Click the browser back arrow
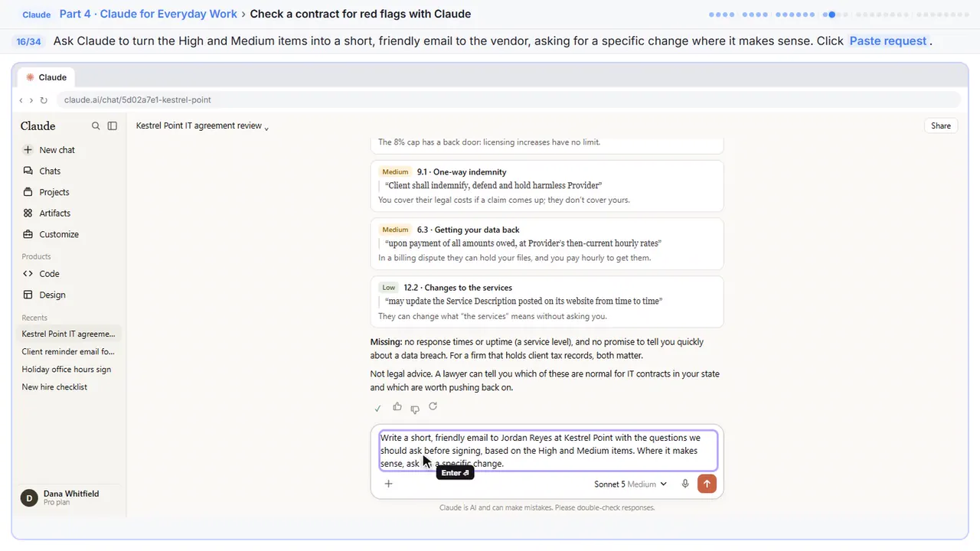980x551 pixels. [x=21, y=100]
